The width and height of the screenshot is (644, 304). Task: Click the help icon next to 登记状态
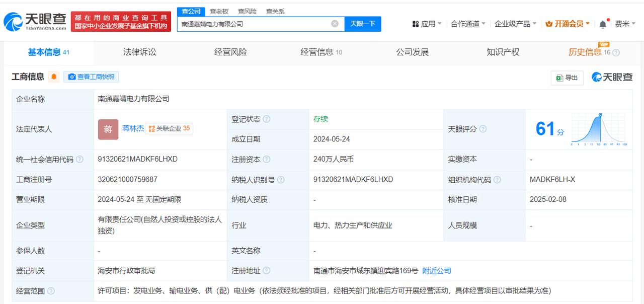tap(267, 119)
